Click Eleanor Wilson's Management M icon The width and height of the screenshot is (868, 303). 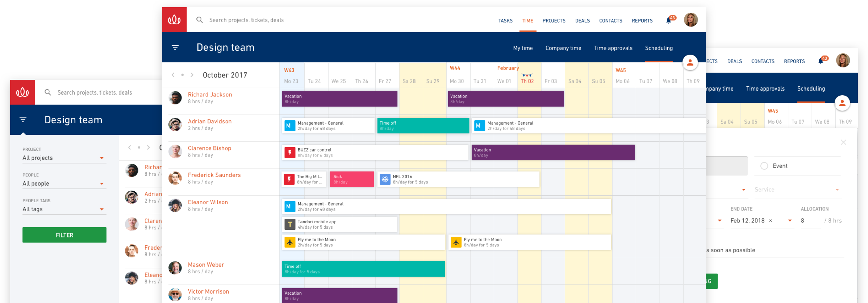(x=290, y=206)
